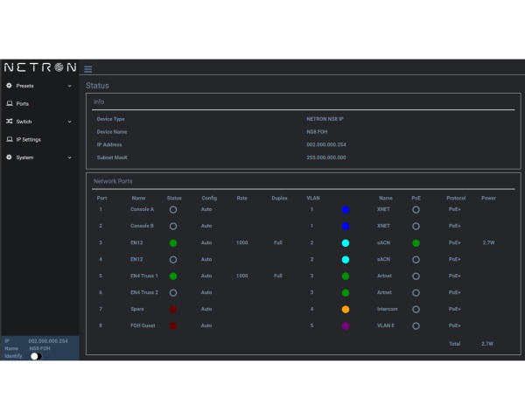Screen dimensions: 525x420
Task: Click the Intercom VLAN name
Action: pyautogui.click(x=387, y=309)
